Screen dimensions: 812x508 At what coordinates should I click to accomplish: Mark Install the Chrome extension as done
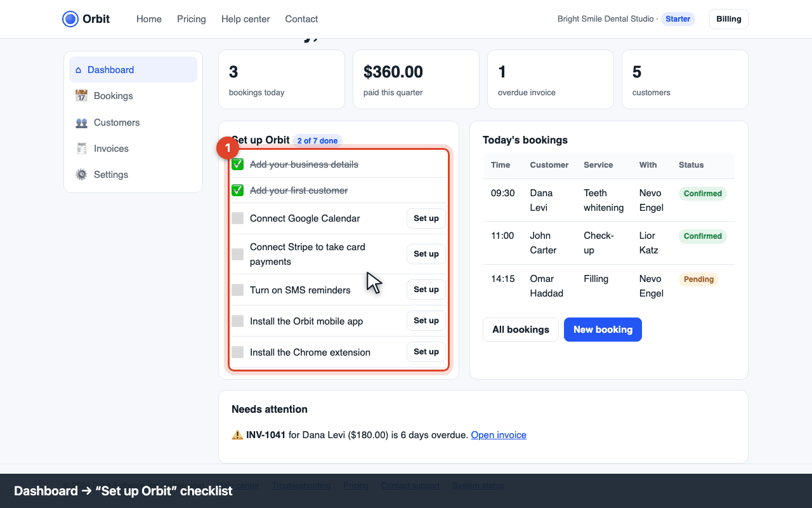click(x=237, y=352)
